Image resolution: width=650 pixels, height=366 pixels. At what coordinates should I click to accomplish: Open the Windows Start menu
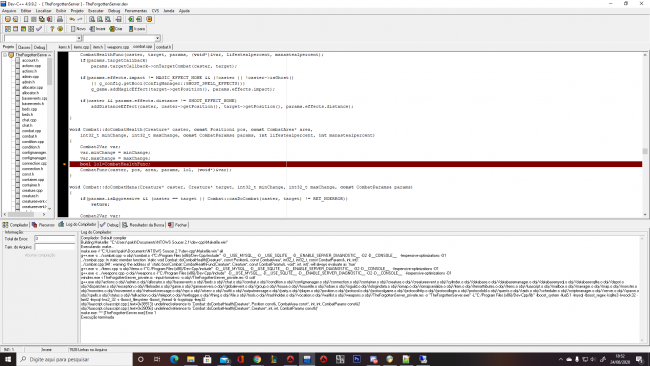(x=7, y=359)
